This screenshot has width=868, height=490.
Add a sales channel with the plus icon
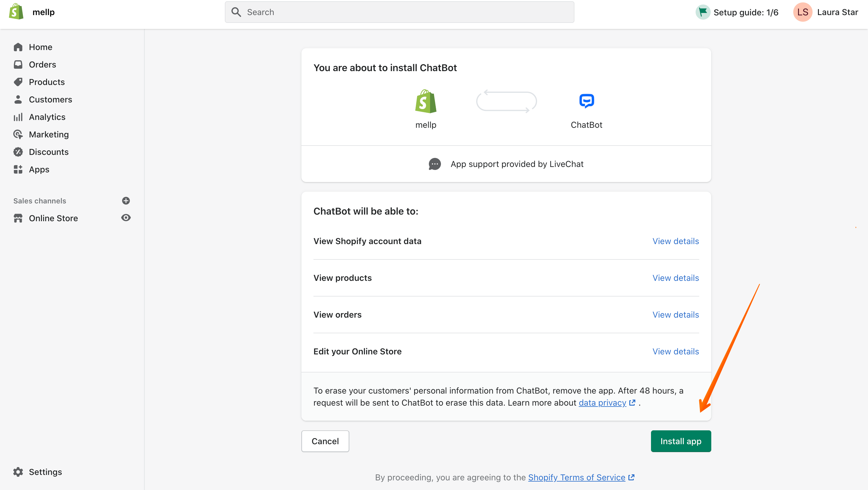coord(126,201)
